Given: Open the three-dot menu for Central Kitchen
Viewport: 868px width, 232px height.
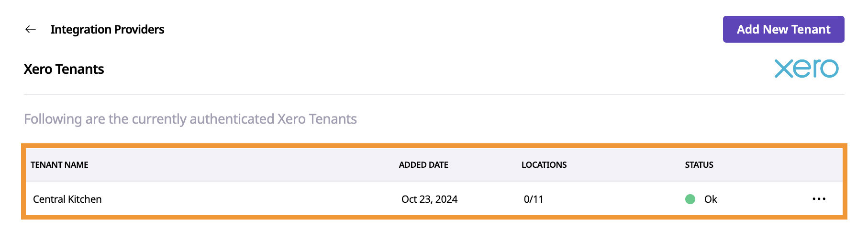Looking at the screenshot, I should point(819,199).
